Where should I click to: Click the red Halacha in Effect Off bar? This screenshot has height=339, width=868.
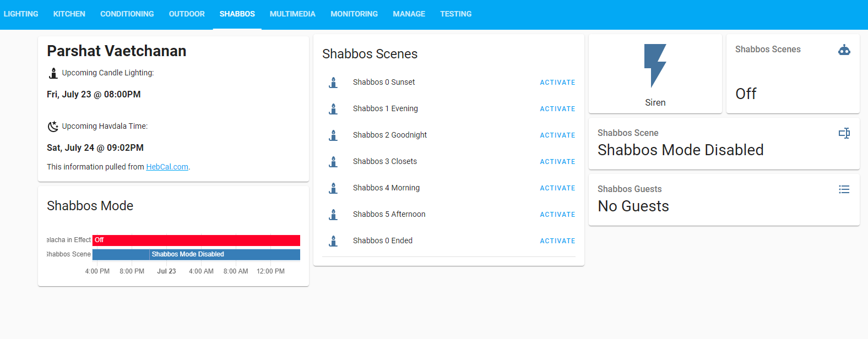[197, 240]
